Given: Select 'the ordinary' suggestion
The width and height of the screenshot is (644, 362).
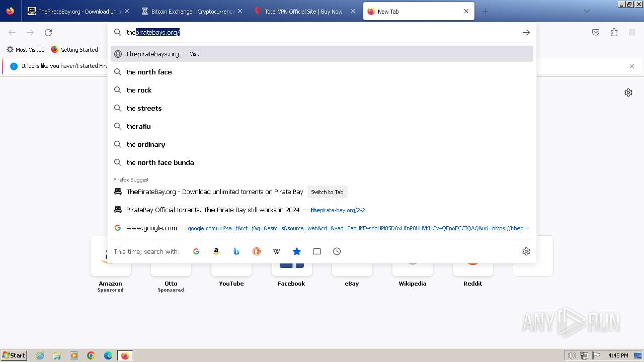Looking at the screenshot, I should [322, 144].
